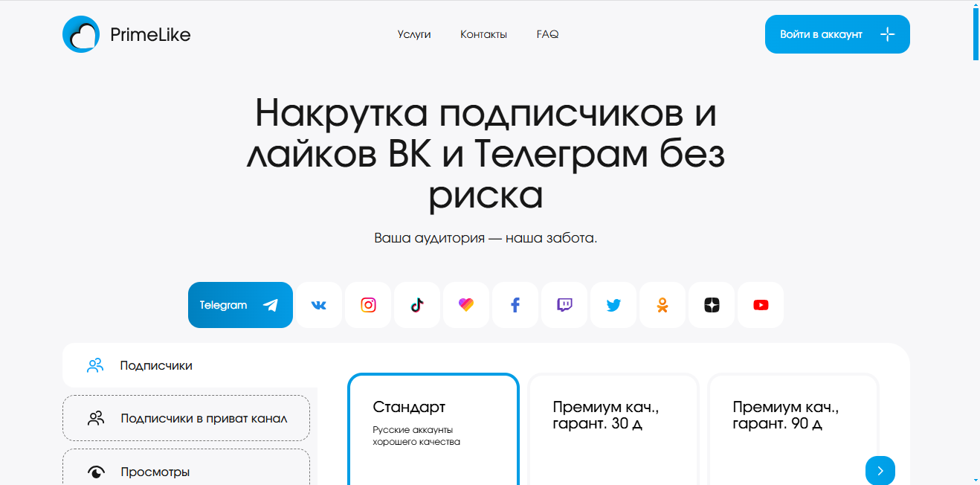980x485 pixels.
Task: Select the Instagram icon tab
Action: (x=368, y=305)
